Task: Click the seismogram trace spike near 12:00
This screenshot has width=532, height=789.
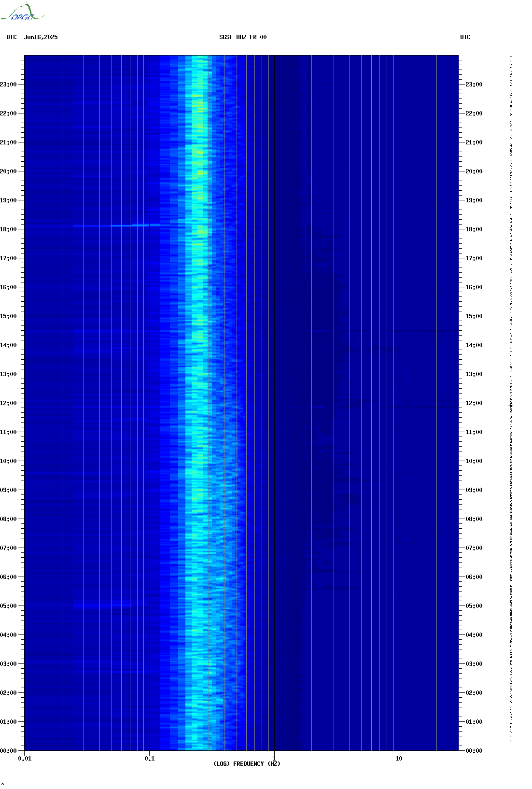Action: point(511,406)
